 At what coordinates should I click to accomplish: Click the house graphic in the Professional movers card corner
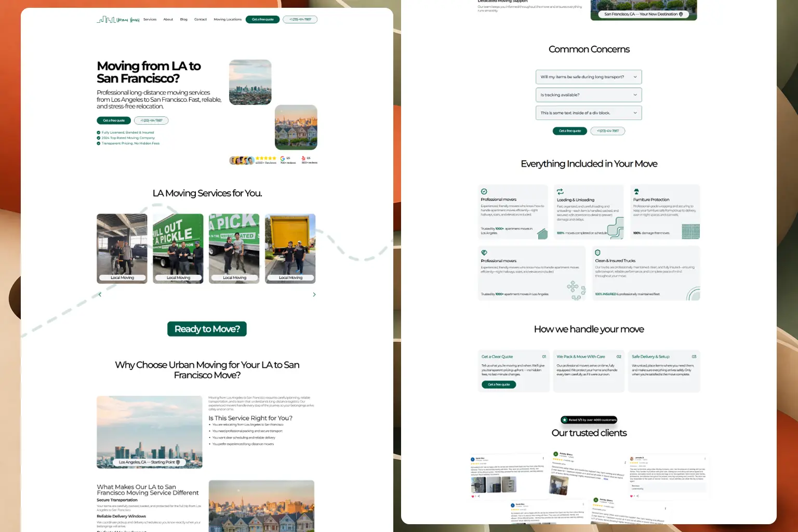pyautogui.click(x=542, y=234)
